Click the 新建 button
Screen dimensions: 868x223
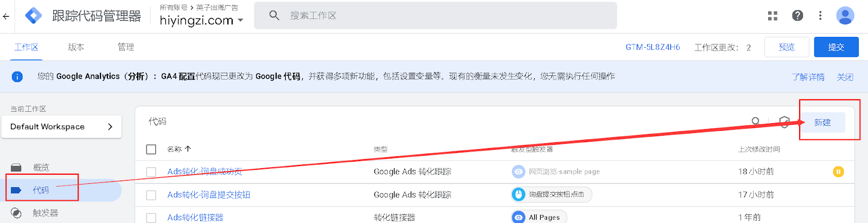822,123
